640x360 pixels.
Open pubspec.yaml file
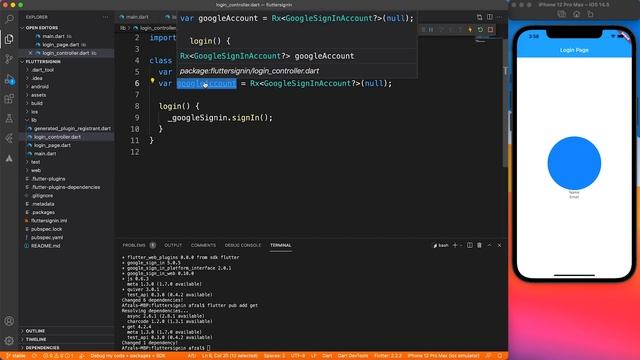[47, 238]
